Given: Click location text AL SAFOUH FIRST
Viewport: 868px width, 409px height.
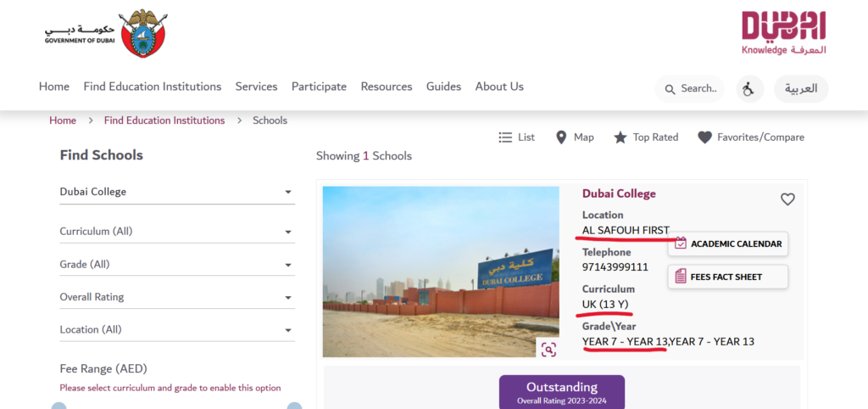Looking at the screenshot, I should tap(626, 230).
